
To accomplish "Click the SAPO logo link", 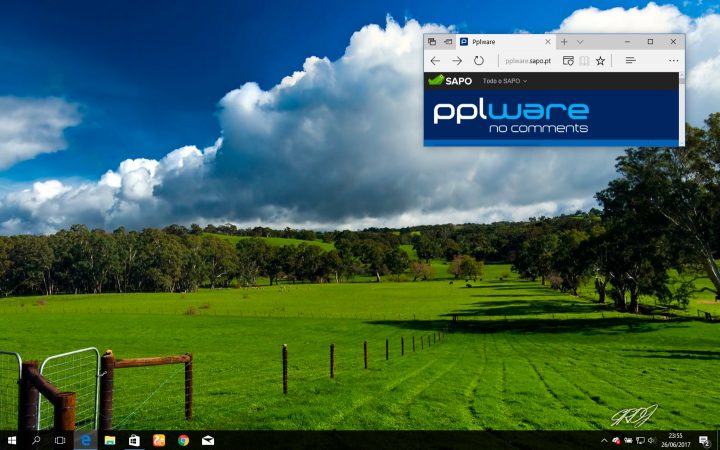I will (450, 81).
